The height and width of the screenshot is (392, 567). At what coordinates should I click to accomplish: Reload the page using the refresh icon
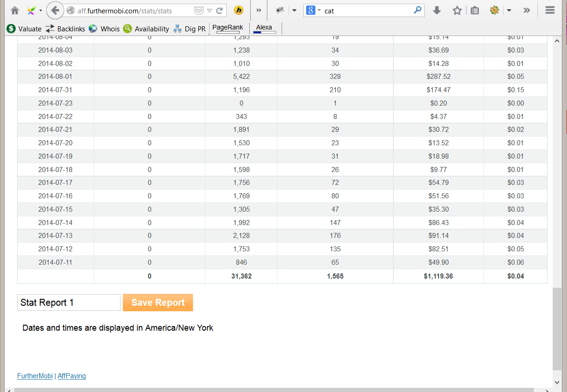220,11
